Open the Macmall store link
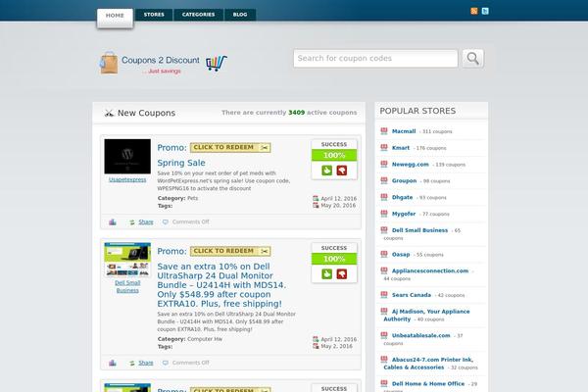 tap(404, 131)
